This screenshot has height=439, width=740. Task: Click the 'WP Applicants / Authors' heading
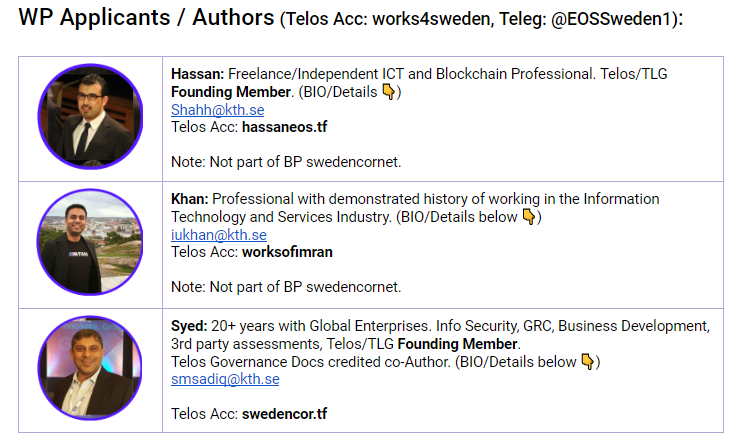146,18
